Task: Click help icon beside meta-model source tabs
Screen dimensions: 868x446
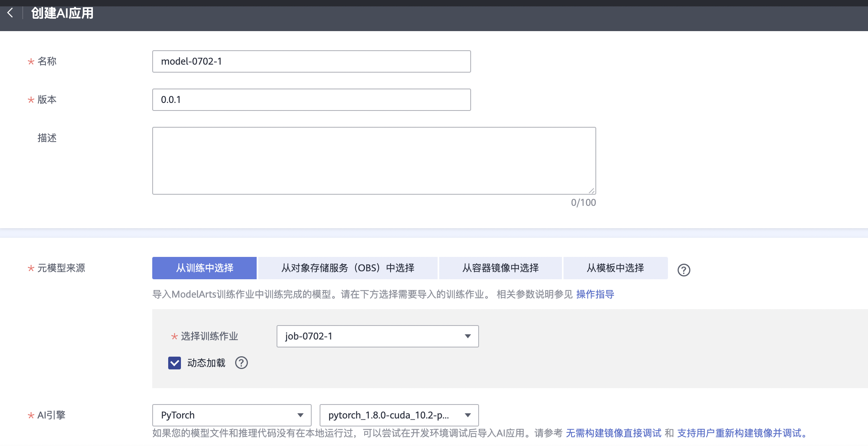Action: click(683, 270)
